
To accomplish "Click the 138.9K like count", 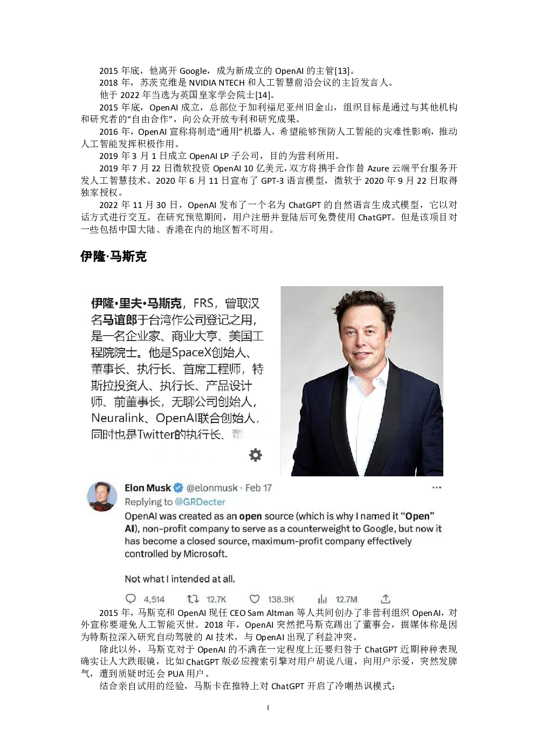I will coord(281,599).
